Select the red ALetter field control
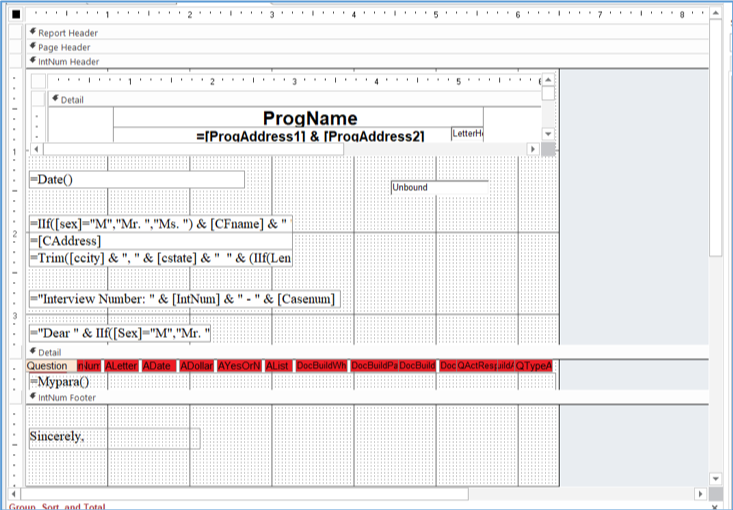The height and width of the screenshot is (510, 733). (121, 367)
